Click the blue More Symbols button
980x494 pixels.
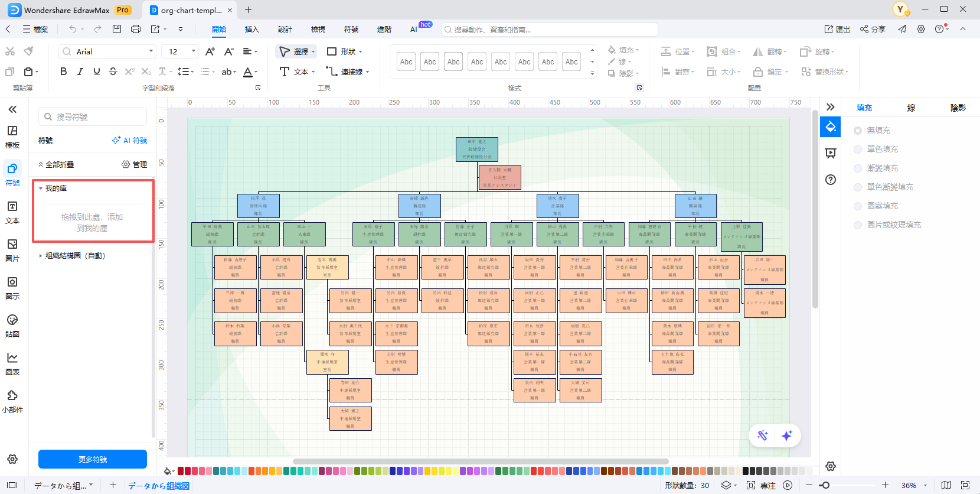[x=93, y=459]
